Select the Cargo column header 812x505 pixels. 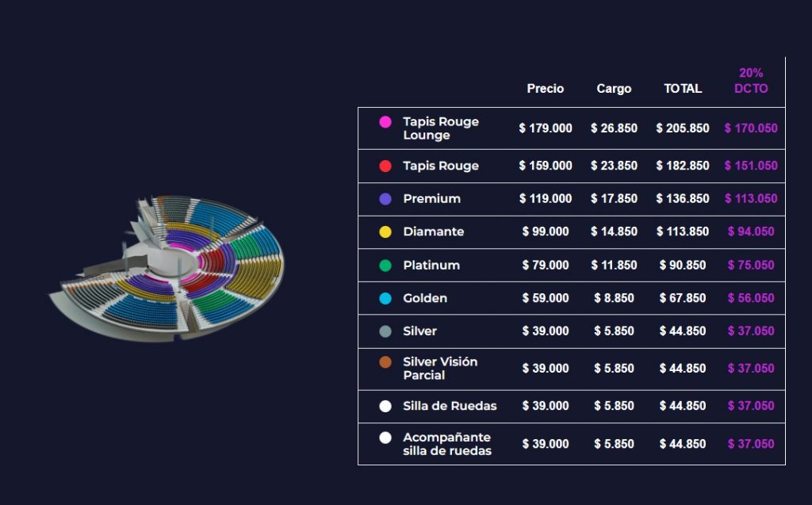point(614,89)
